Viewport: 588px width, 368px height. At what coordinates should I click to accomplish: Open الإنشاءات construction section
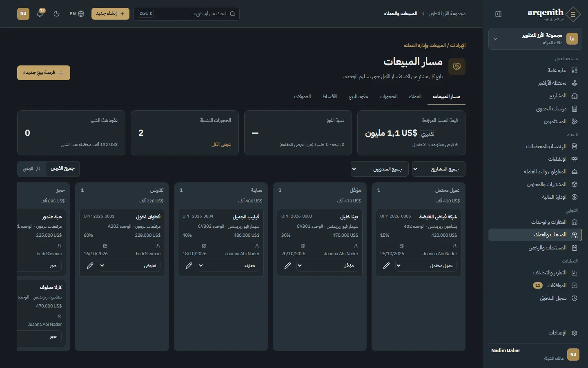(x=535, y=159)
